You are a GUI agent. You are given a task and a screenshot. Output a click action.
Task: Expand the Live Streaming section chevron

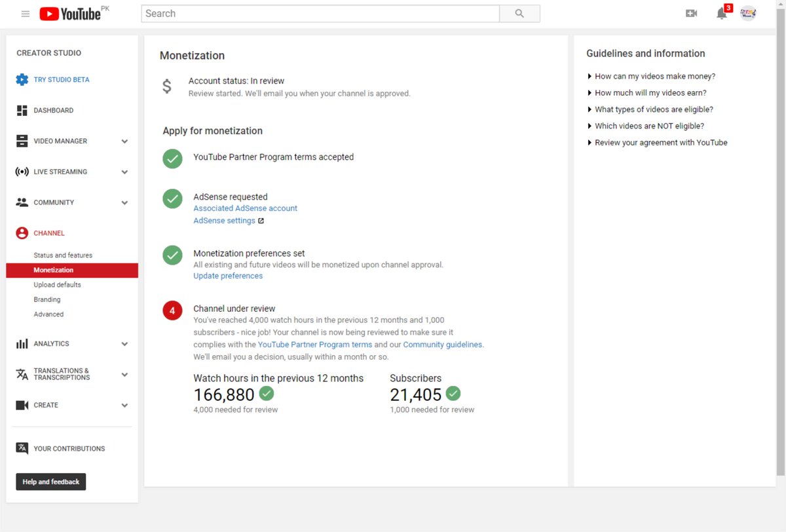point(124,172)
